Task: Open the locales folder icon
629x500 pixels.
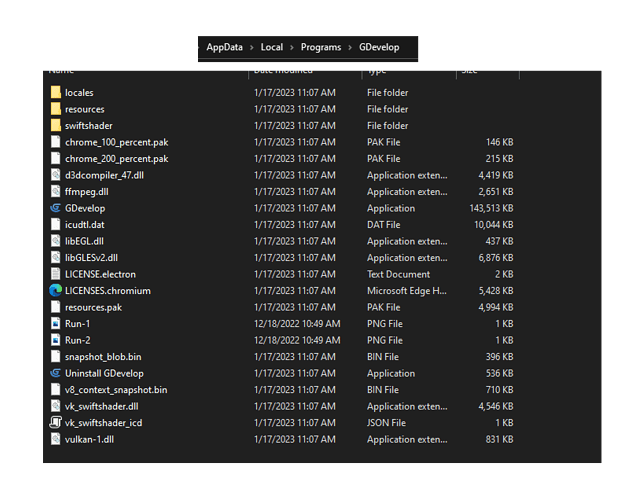Action: pyautogui.click(x=56, y=92)
